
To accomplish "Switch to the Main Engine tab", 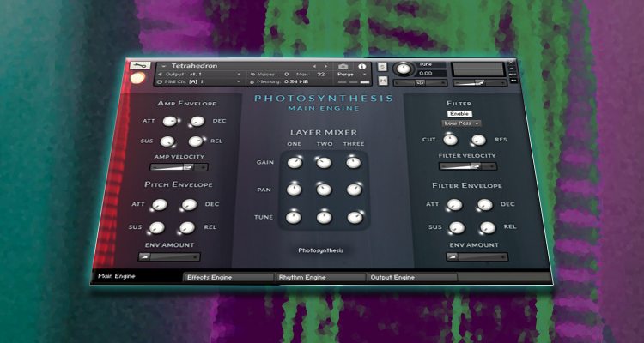I will coord(137,276).
